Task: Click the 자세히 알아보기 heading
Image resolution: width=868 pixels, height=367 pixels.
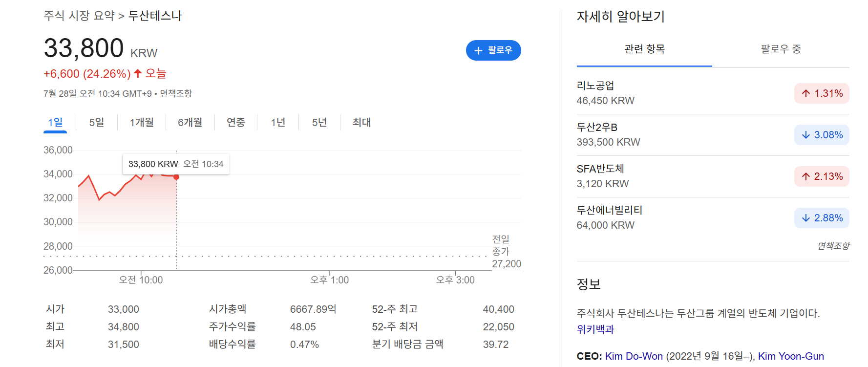Action: pyautogui.click(x=621, y=17)
